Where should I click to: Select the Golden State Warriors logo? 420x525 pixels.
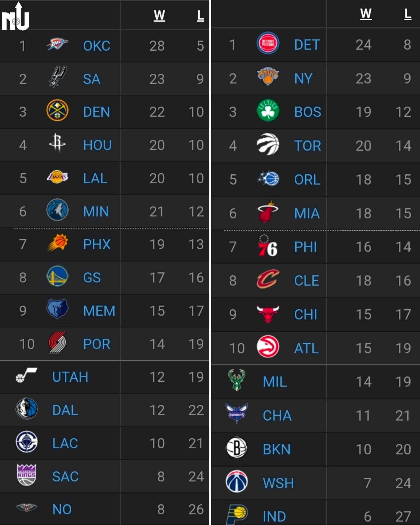(x=57, y=276)
